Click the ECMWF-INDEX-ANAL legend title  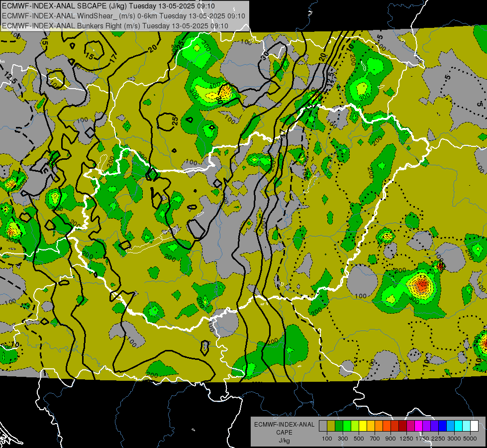point(285,425)
